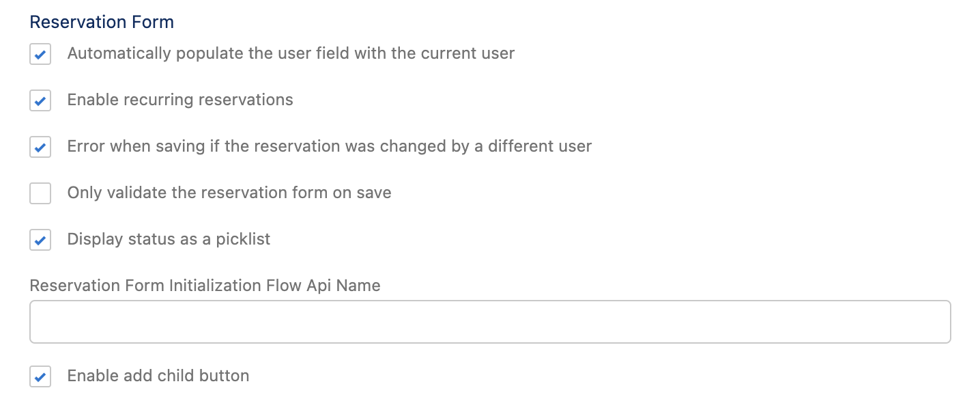
Task: Enable only validate form on save
Action: click(x=40, y=193)
